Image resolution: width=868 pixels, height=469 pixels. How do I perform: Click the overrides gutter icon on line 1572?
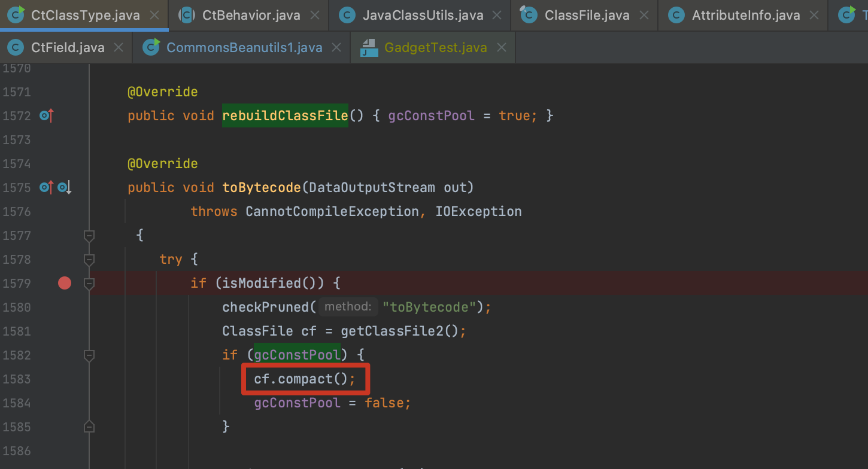[47, 115]
